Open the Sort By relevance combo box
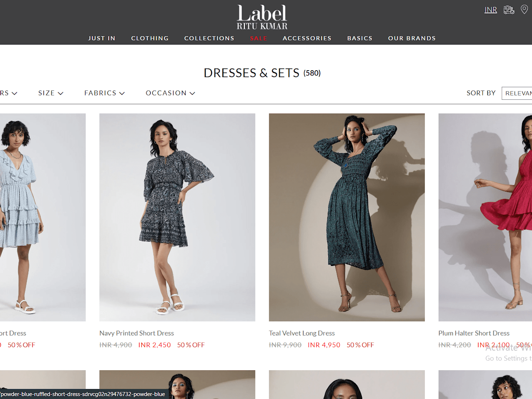The image size is (532, 399). 517,93
